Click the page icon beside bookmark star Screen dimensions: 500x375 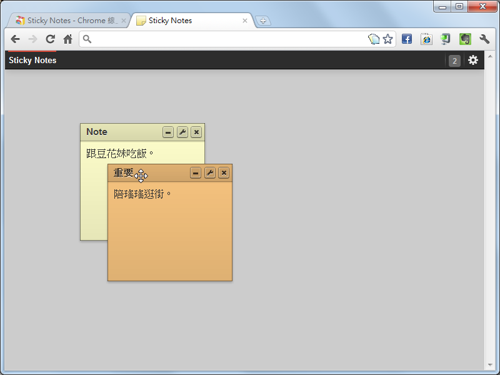pyautogui.click(x=374, y=39)
